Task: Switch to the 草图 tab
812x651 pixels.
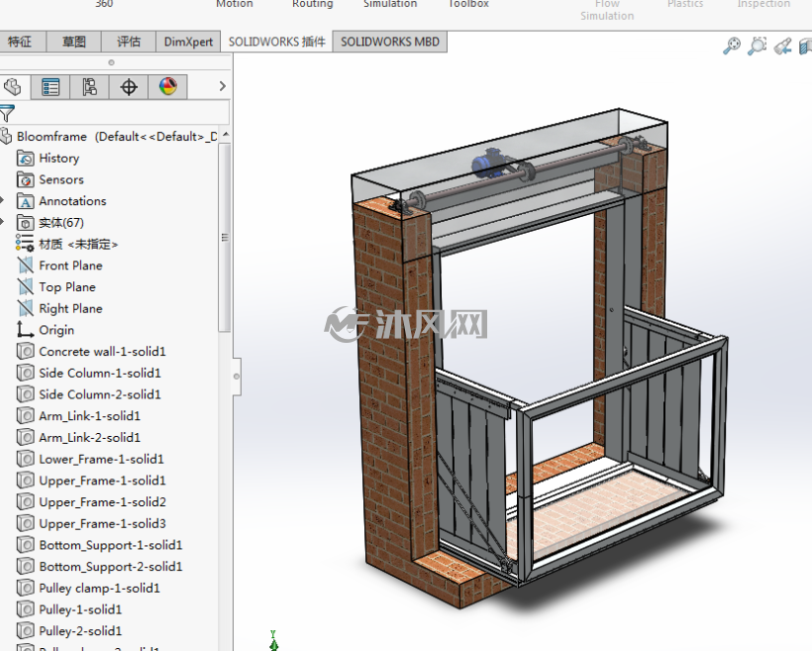Action: [74, 42]
